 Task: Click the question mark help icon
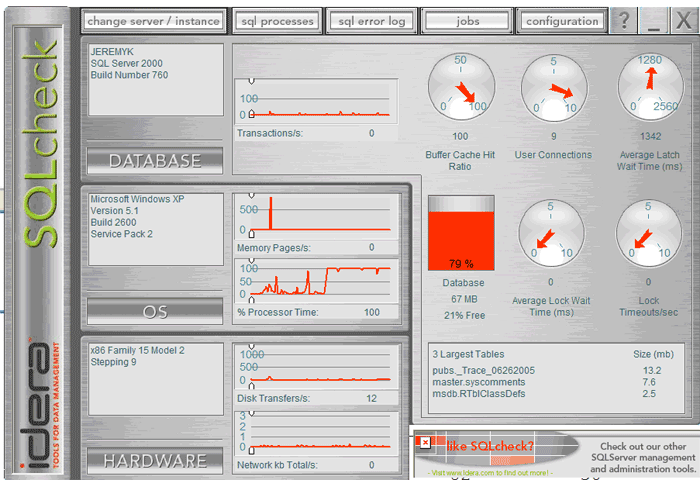point(624,20)
